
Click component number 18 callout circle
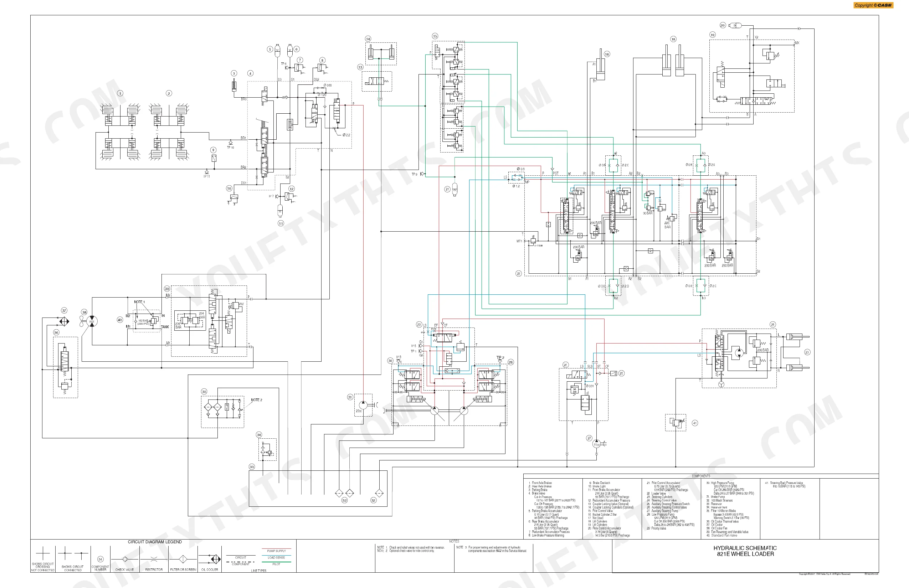pyautogui.click(x=673, y=39)
